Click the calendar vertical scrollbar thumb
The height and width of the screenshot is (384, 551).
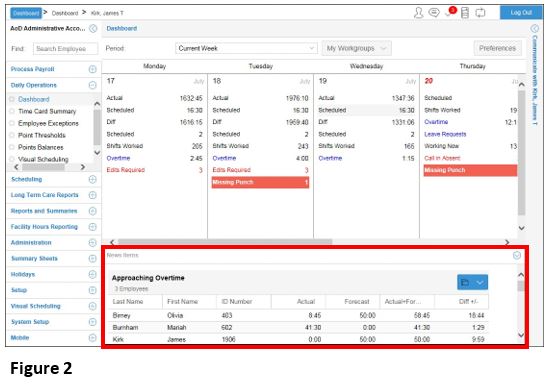521,153
